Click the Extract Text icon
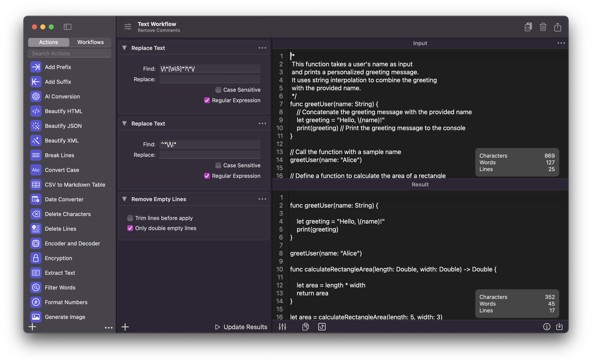The height and width of the screenshot is (364, 592). point(36,273)
